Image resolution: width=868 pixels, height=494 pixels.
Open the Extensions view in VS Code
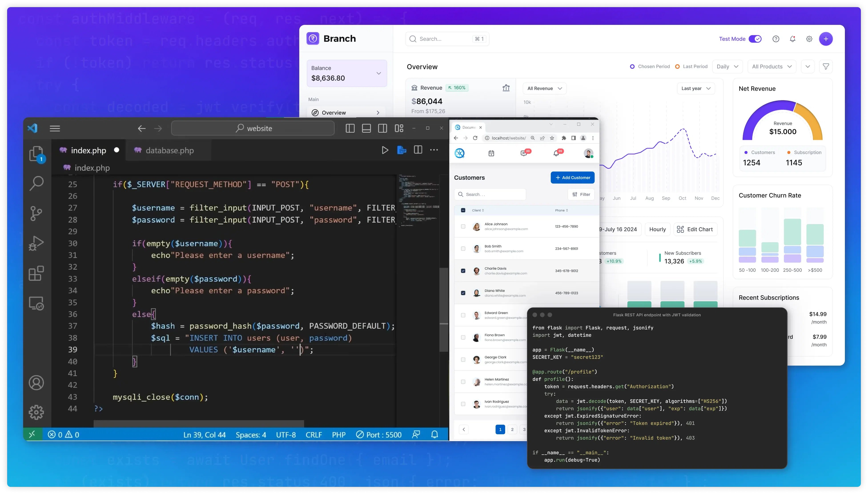click(x=36, y=273)
